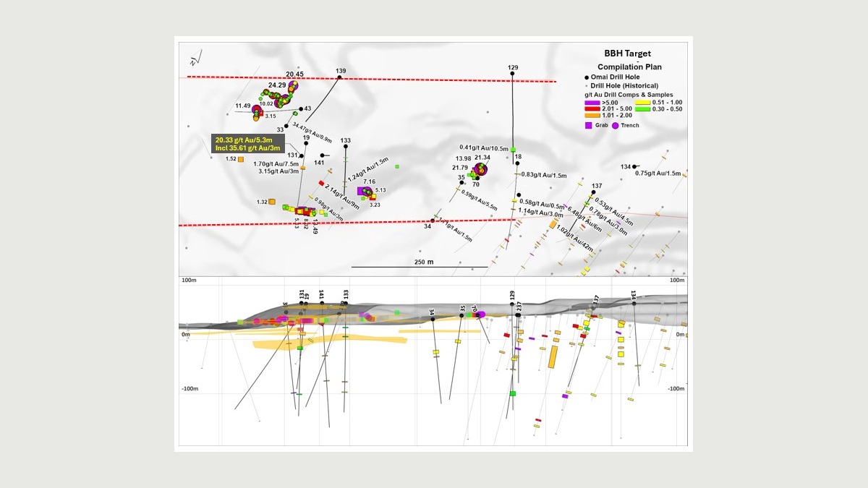Click drill hole 129 collar dot on plan
868x488 pixels.
(512, 72)
